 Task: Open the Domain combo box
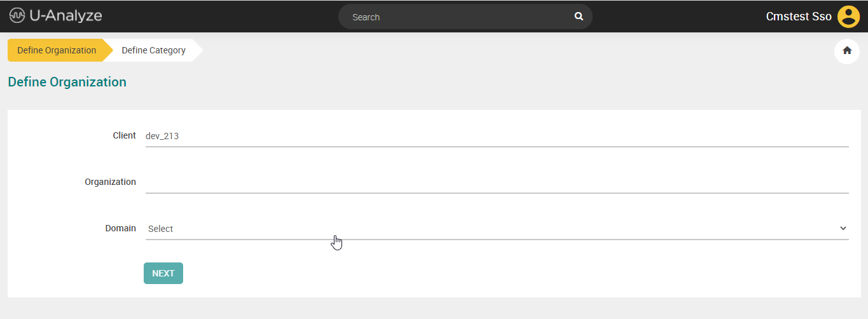(x=497, y=229)
